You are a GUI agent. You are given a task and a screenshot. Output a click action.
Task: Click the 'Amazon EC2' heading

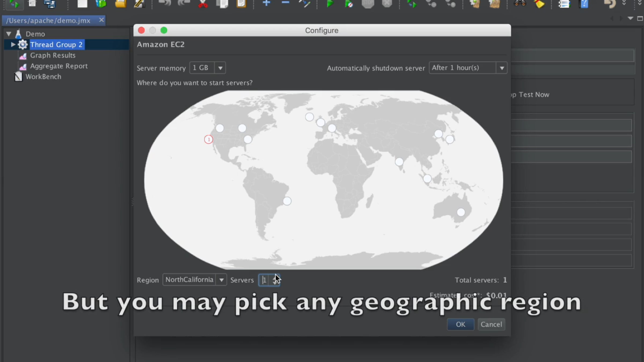pyautogui.click(x=161, y=45)
